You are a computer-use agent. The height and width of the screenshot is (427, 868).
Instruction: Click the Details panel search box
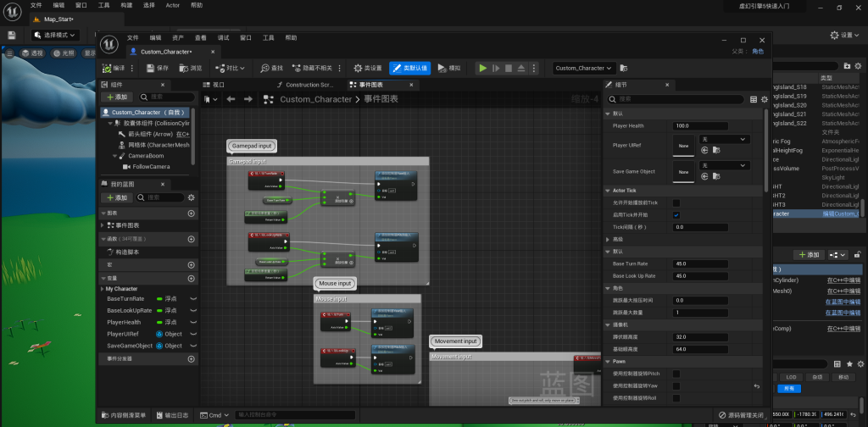pos(676,100)
